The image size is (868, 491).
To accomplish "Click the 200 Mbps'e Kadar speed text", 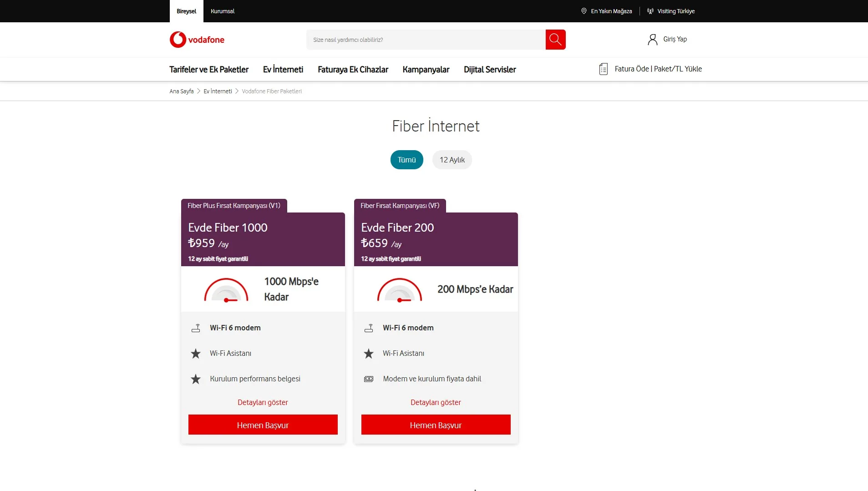I will [475, 289].
